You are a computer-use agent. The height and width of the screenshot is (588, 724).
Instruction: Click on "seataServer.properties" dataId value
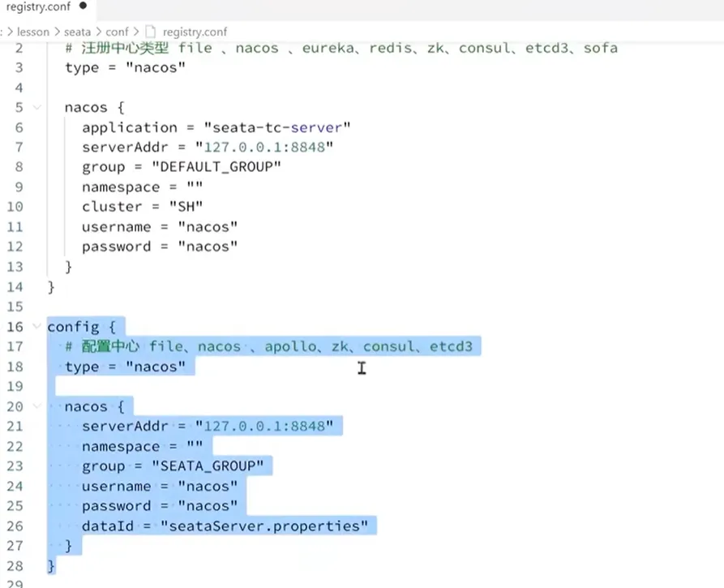(263, 526)
